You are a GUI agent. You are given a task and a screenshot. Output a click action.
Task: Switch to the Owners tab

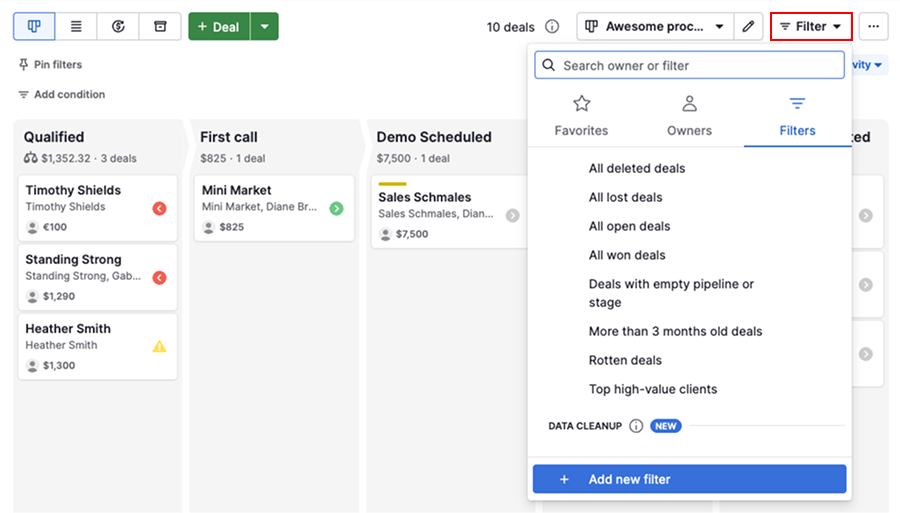click(689, 116)
